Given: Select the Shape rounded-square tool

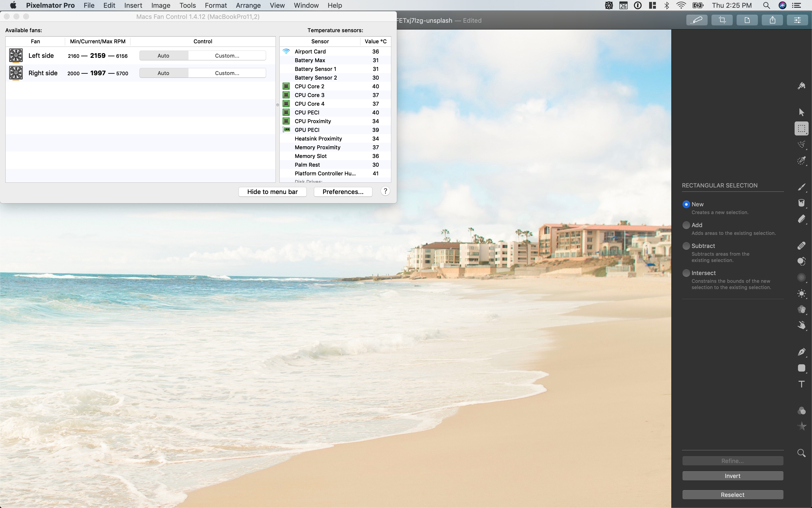Looking at the screenshot, I should point(801,368).
